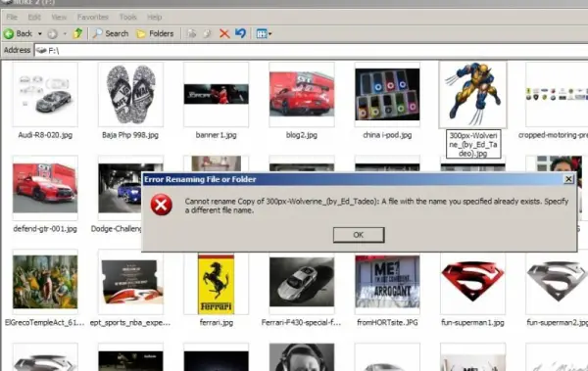The height and width of the screenshot is (371, 588).
Task: Click the china i-pod.jpg file name
Action: [387, 135]
